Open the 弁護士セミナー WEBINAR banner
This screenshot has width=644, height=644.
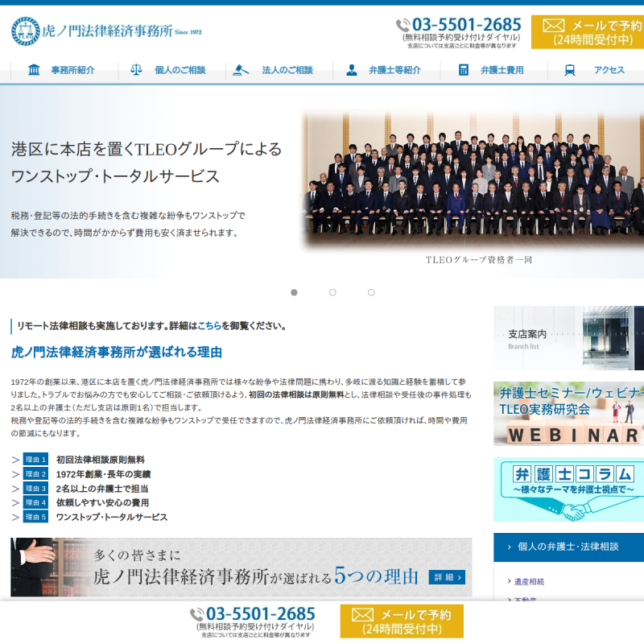[x=569, y=414]
